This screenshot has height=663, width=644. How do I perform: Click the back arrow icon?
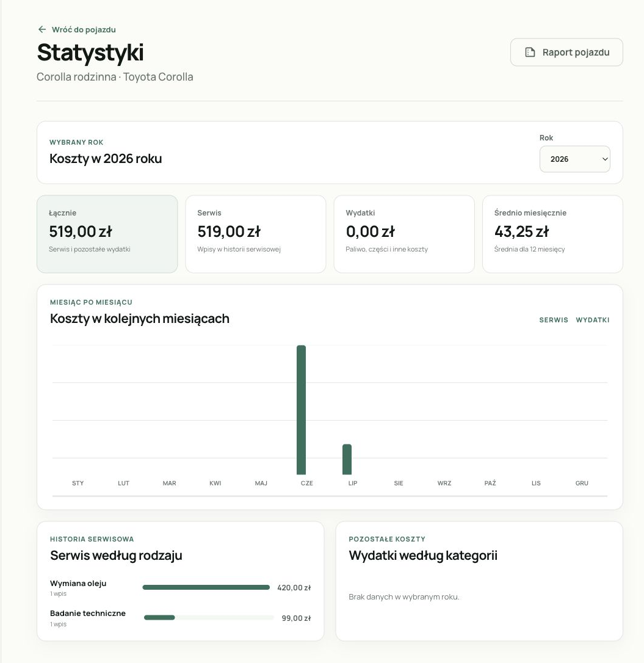42,29
